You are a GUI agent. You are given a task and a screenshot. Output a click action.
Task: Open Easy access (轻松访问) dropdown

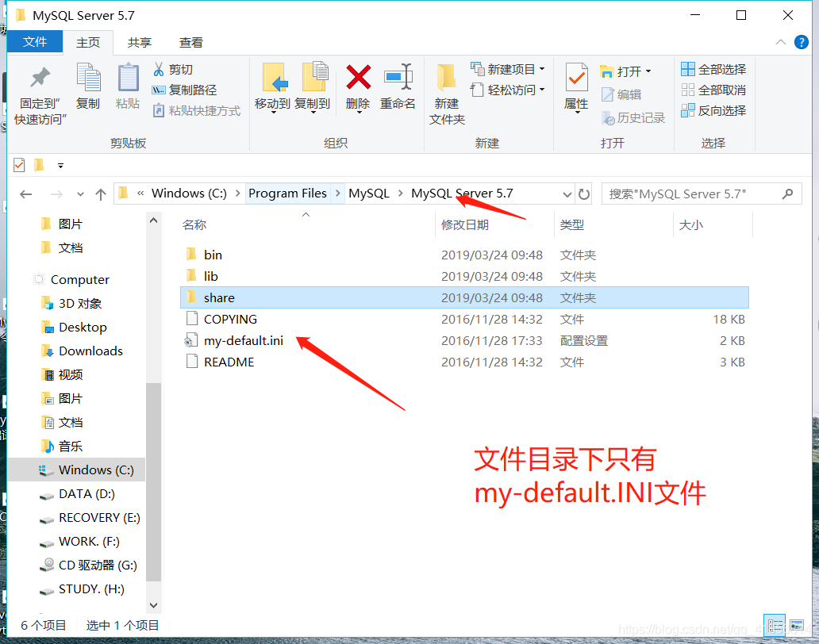[508, 90]
